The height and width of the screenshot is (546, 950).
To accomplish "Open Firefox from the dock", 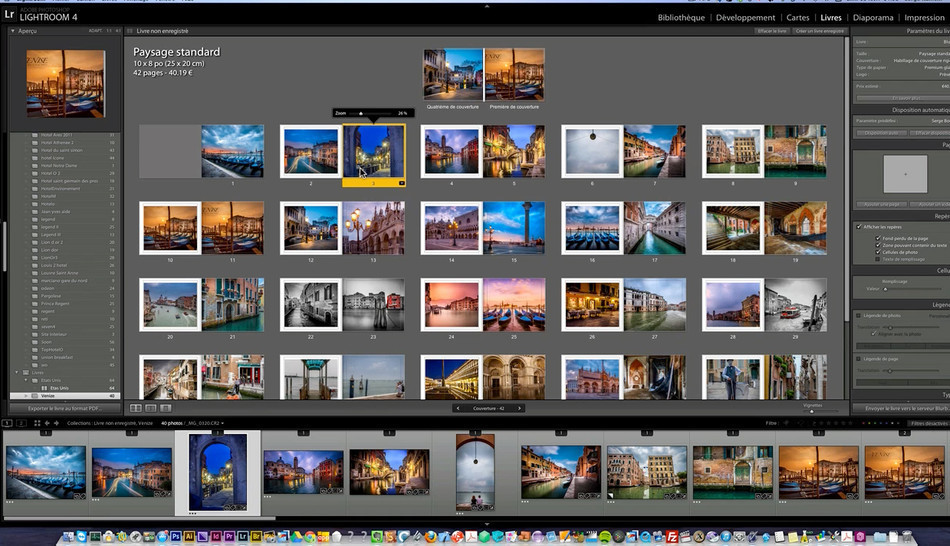I will [x=431, y=536].
